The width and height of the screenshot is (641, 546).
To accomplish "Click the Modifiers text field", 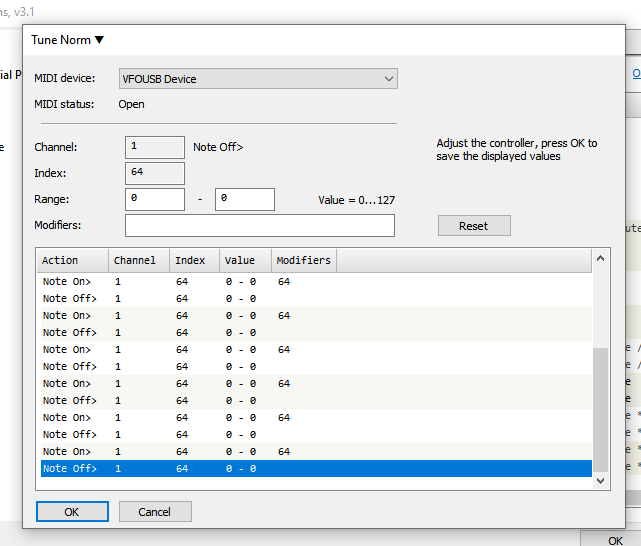I will coord(259,225).
